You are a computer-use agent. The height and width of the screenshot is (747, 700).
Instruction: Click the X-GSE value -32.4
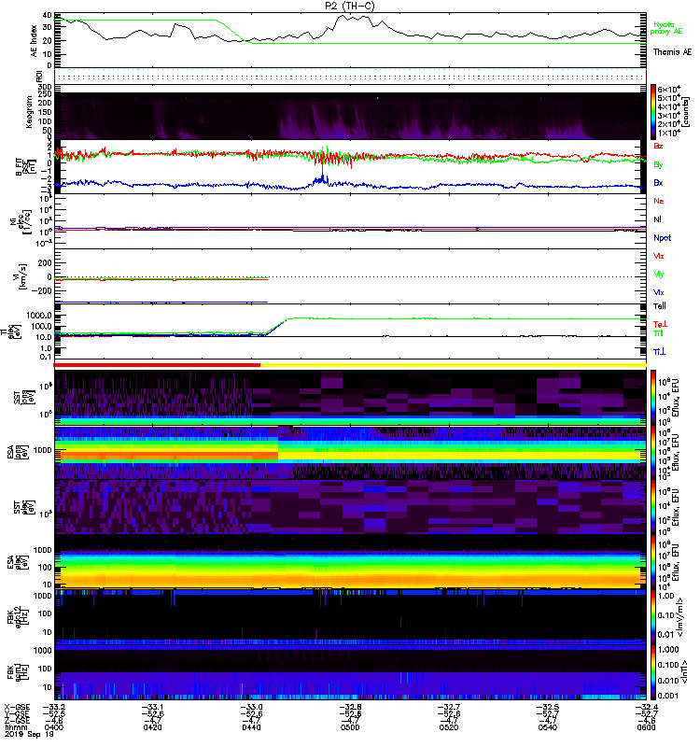[646, 707]
